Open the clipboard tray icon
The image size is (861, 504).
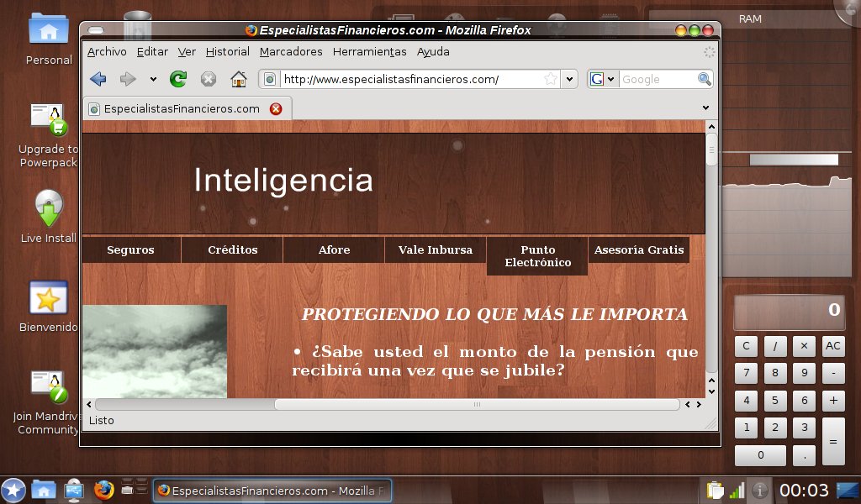click(x=715, y=490)
